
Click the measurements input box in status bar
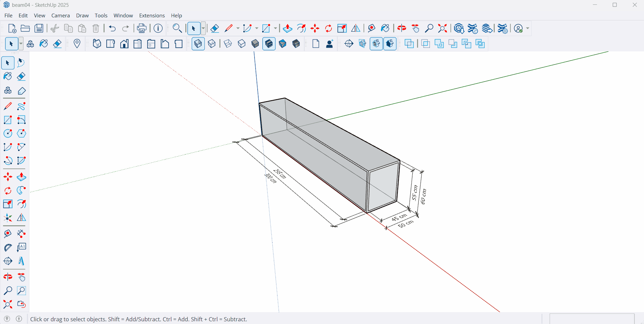(x=592, y=319)
